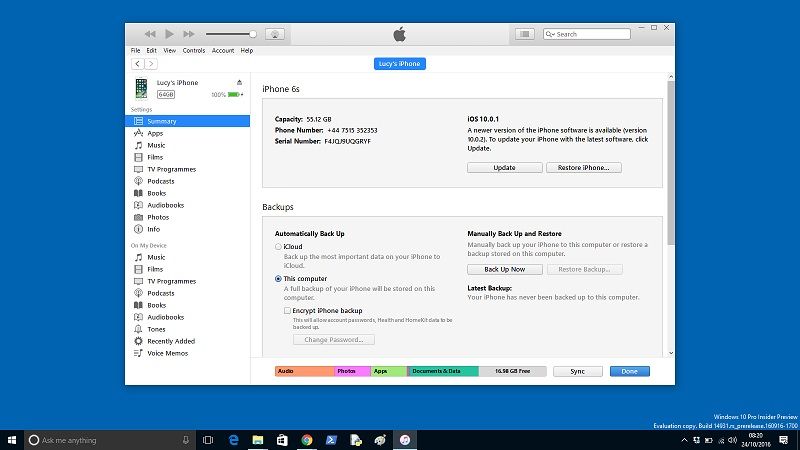Select Summary in Settings sidebar
The width and height of the screenshot is (800, 450).
click(187, 121)
